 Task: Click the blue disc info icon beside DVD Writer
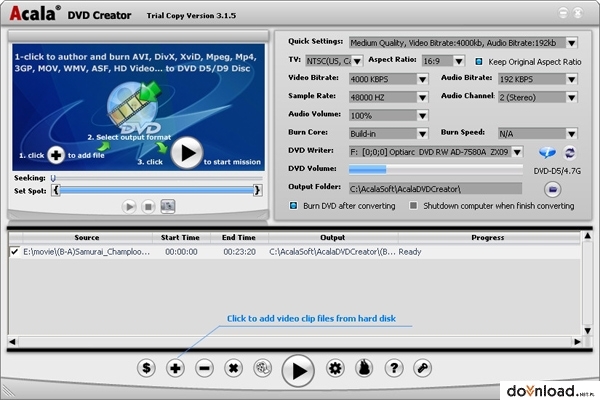tap(547, 153)
